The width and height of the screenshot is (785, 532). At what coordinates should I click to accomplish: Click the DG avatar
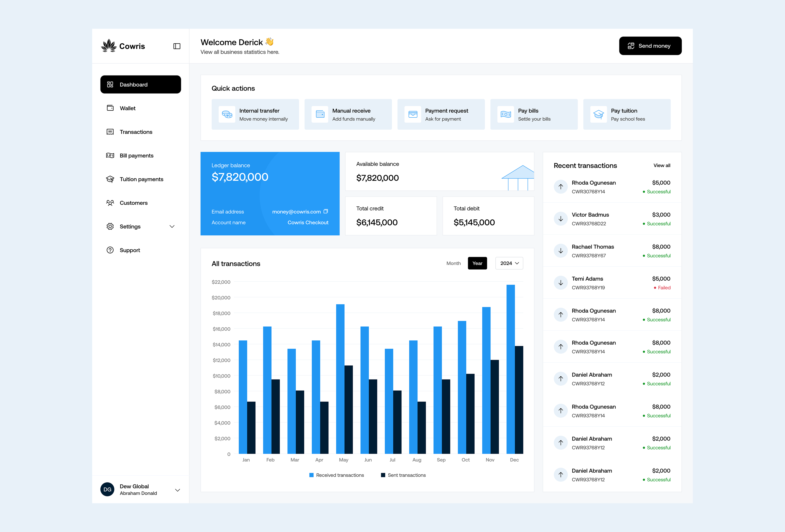coord(107,490)
